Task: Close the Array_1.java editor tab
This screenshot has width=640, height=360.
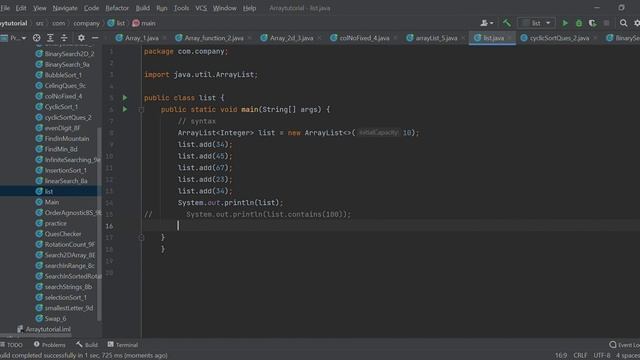Action: (164, 38)
